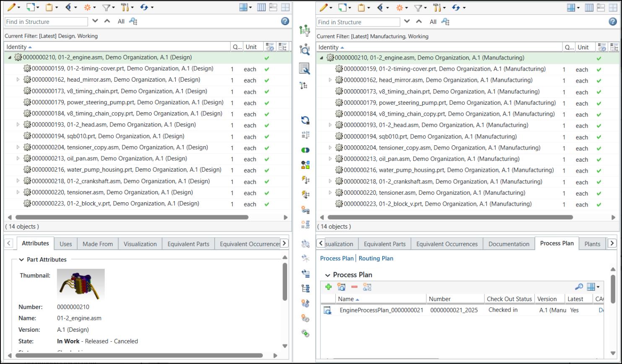This screenshot has height=364, width=622.
Task: Click the green structure filter icon in the center toolbar
Action: [x=305, y=31]
